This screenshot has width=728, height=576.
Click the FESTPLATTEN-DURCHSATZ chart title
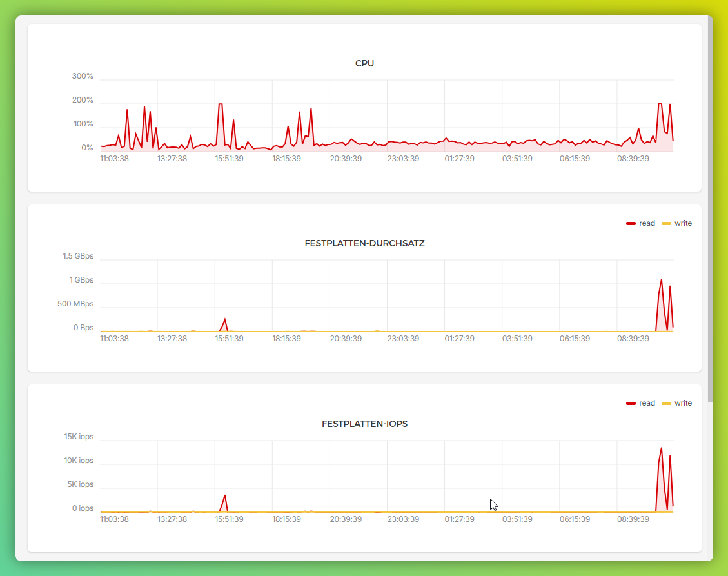point(364,243)
